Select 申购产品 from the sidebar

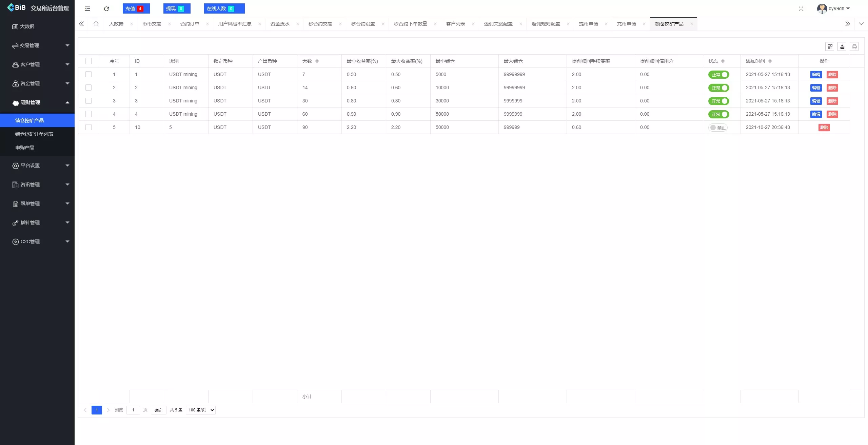click(25, 147)
